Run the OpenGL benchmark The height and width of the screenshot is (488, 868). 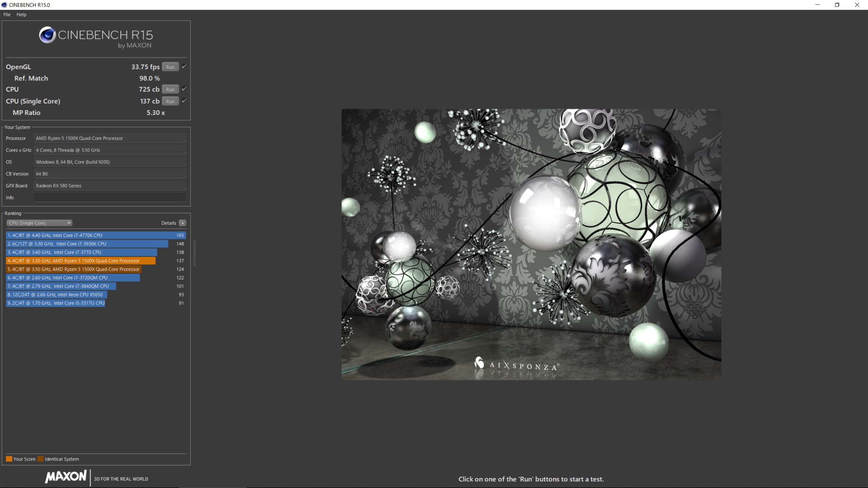170,67
